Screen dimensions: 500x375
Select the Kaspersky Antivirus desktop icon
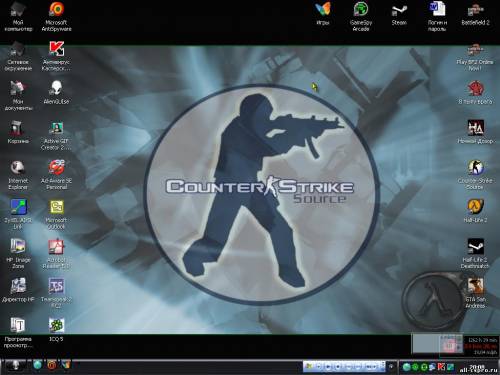pyautogui.click(x=56, y=56)
